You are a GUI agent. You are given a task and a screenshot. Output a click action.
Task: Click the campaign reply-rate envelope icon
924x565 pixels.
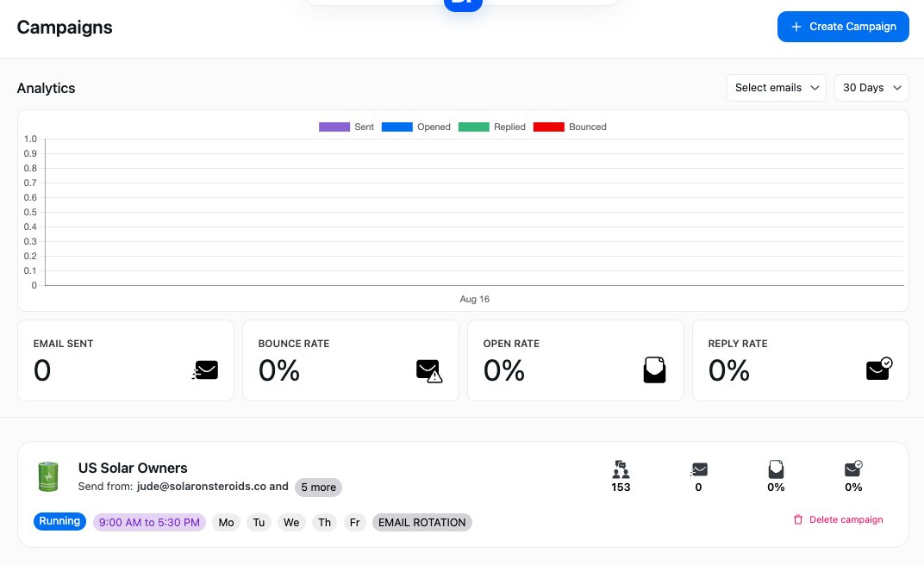point(853,469)
